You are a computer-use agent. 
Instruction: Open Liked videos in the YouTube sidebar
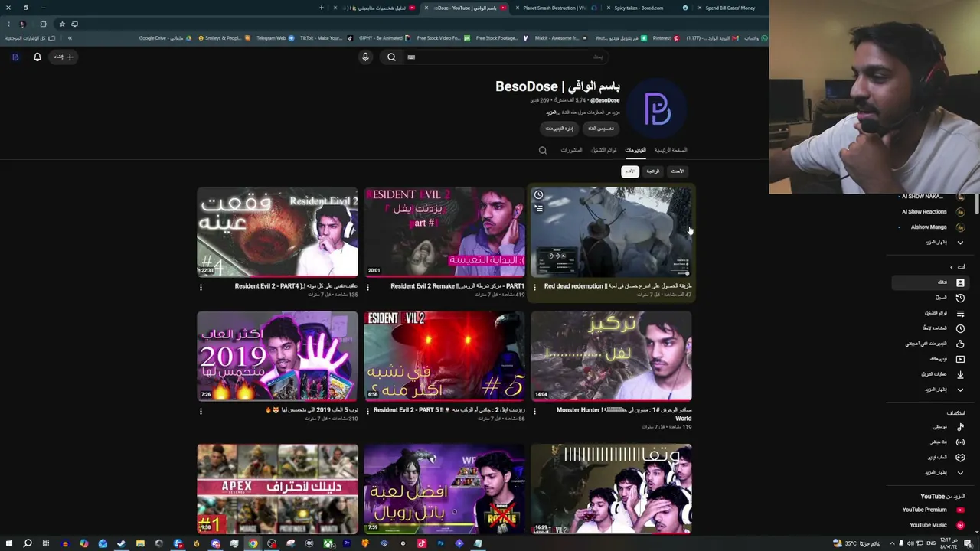coord(931,344)
